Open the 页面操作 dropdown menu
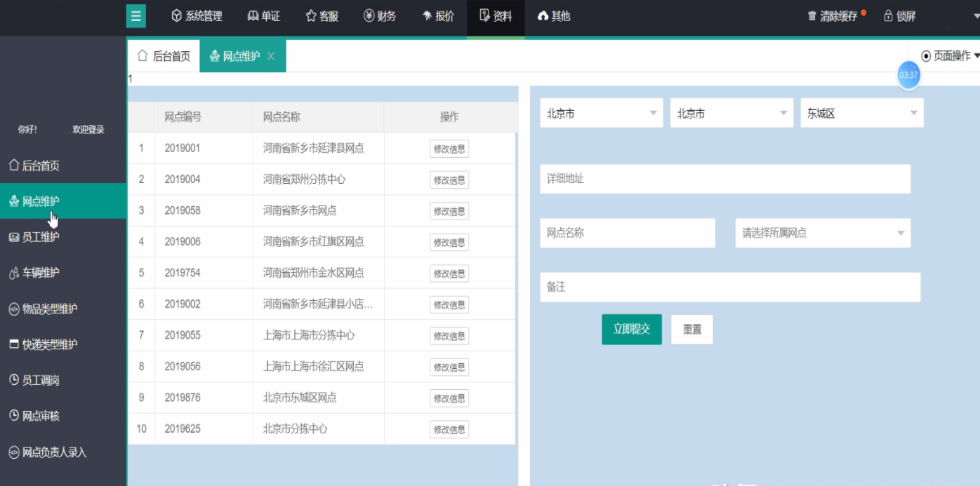Image resolution: width=980 pixels, height=486 pixels. tap(951, 56)
